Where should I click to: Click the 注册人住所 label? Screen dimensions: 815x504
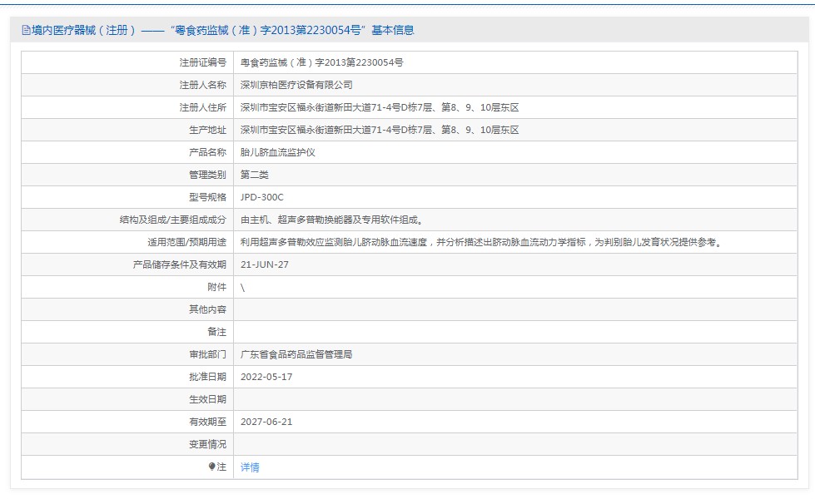[x=203, y=107]
